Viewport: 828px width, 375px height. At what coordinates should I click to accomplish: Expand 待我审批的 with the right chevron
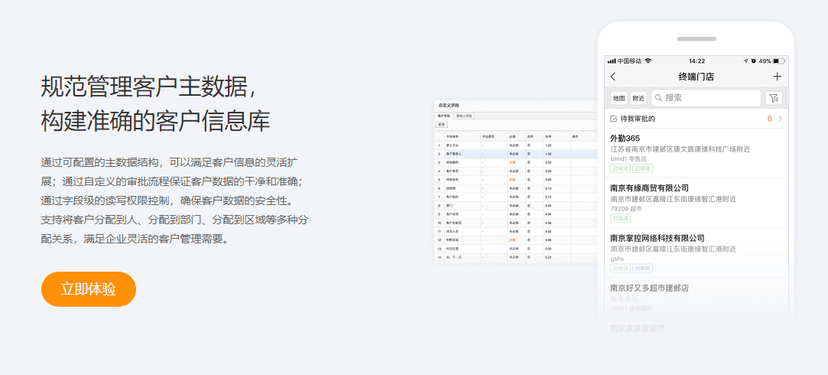point(780,119)
